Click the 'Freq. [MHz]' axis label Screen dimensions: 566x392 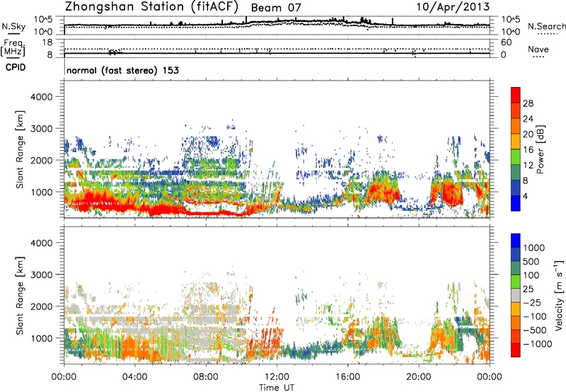[13, 47]
